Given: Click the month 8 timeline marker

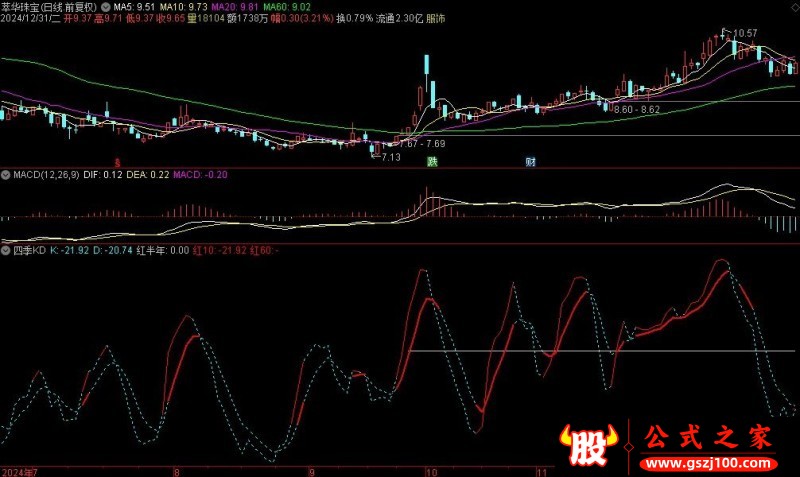Looking at the screenshot, I should 177,472.
